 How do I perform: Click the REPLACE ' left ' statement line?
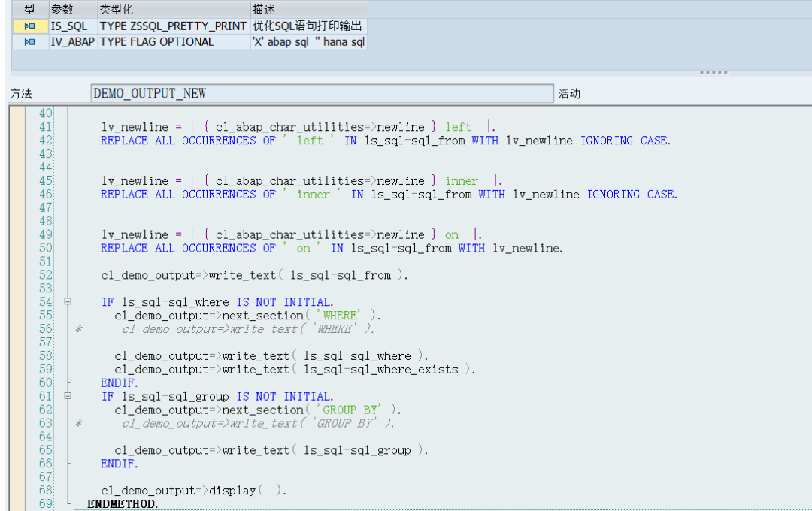[x=385, y=141]
